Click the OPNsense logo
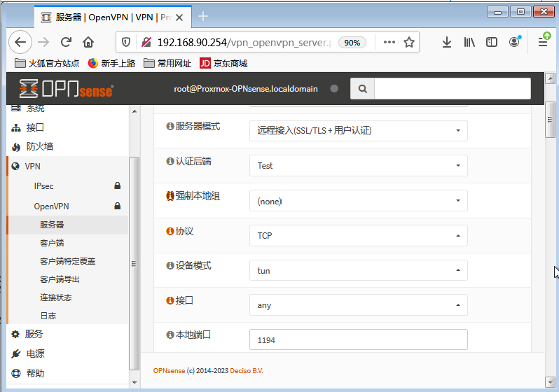This screenshot has width=559, height=392. [67, 89]
